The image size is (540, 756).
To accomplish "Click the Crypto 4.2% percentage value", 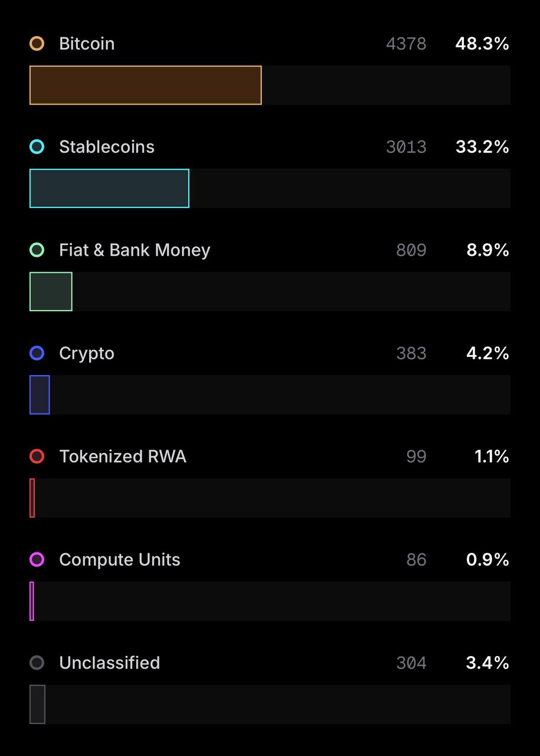I will [487, 353].
